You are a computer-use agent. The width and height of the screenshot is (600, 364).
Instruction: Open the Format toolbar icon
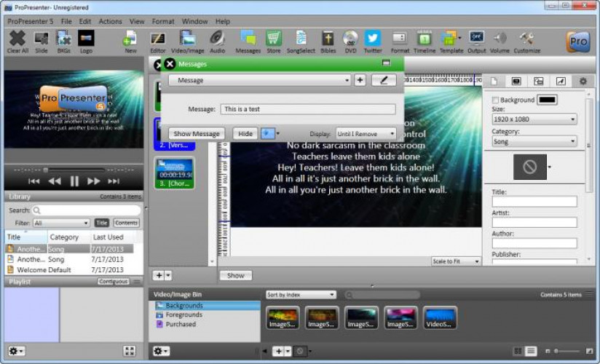tap(400, 41)
